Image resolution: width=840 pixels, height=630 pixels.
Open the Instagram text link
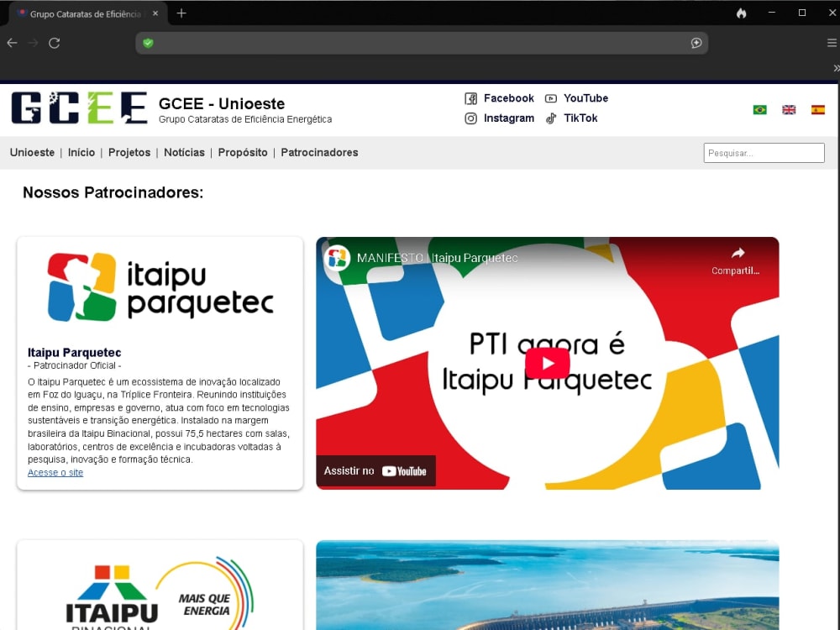tap(509, 118)
